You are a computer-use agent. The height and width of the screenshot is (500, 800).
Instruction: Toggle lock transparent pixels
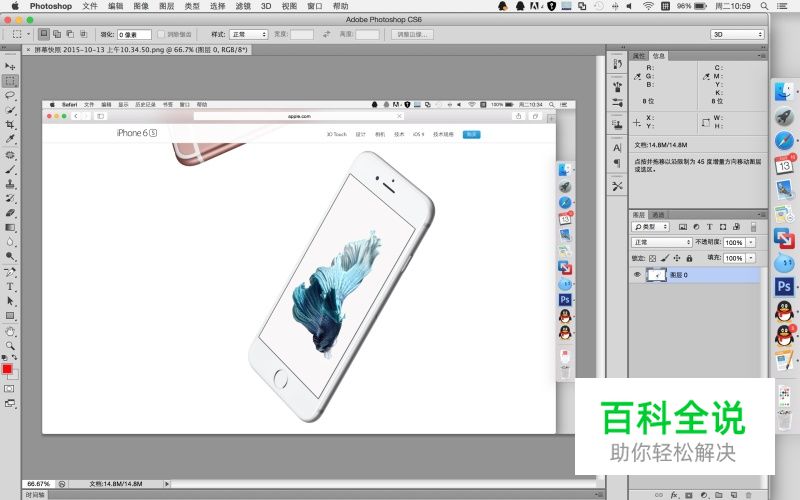click(653, 258)
